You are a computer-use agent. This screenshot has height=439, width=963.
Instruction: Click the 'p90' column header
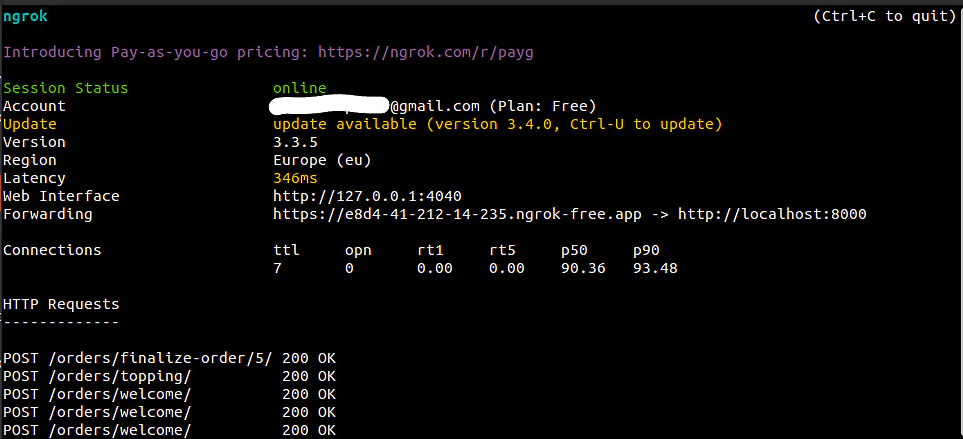point(646,251)
